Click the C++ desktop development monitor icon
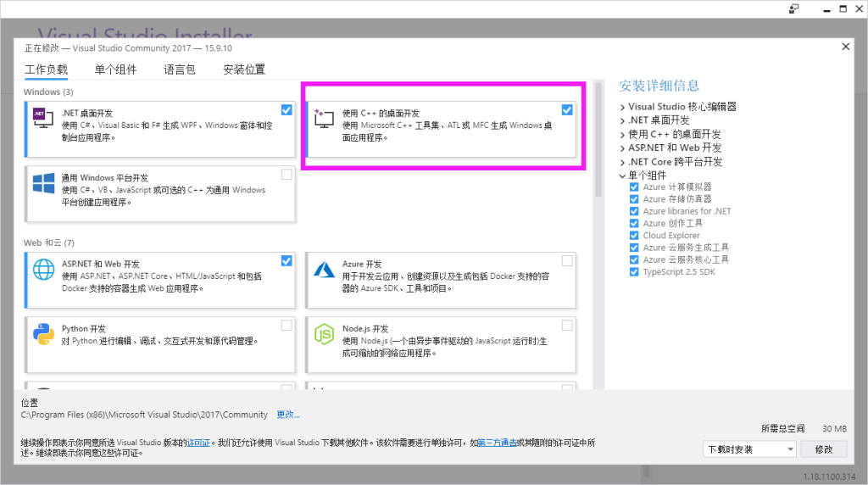868x485 pixels. pyautogui.click(x=324, y=118)
